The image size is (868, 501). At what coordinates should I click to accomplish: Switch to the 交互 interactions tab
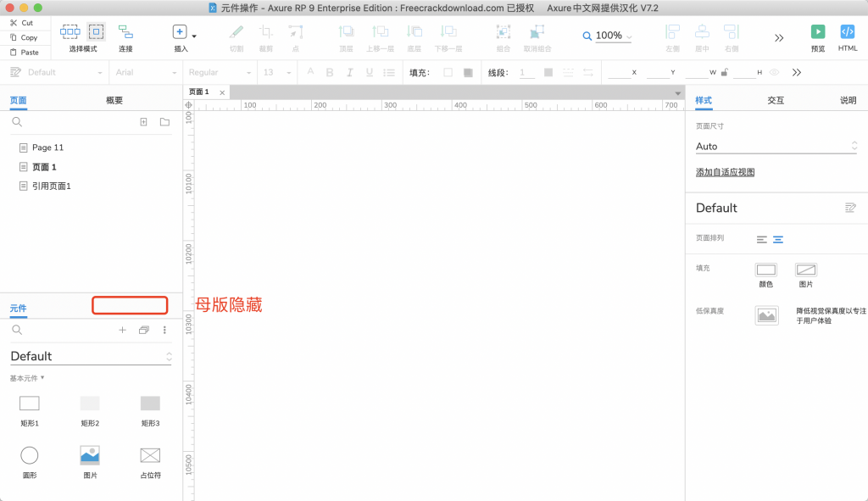tap(776, 100)
